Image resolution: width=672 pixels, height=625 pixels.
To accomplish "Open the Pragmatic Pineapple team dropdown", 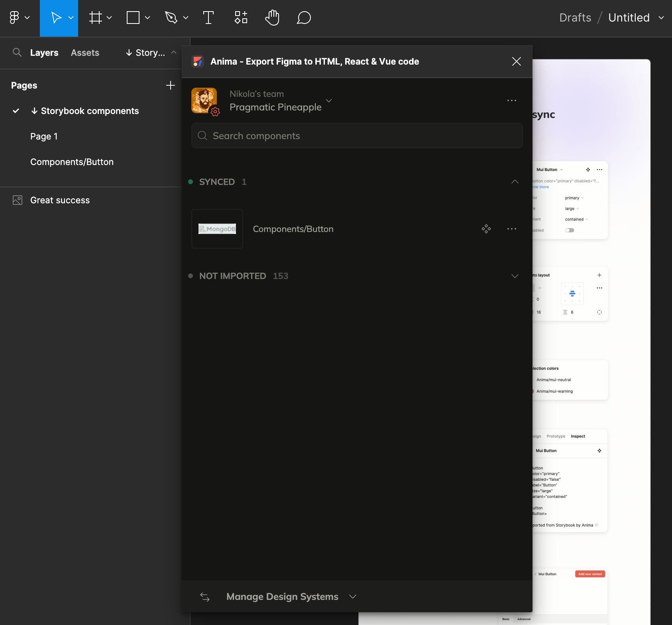I will (x=329, y=100).
